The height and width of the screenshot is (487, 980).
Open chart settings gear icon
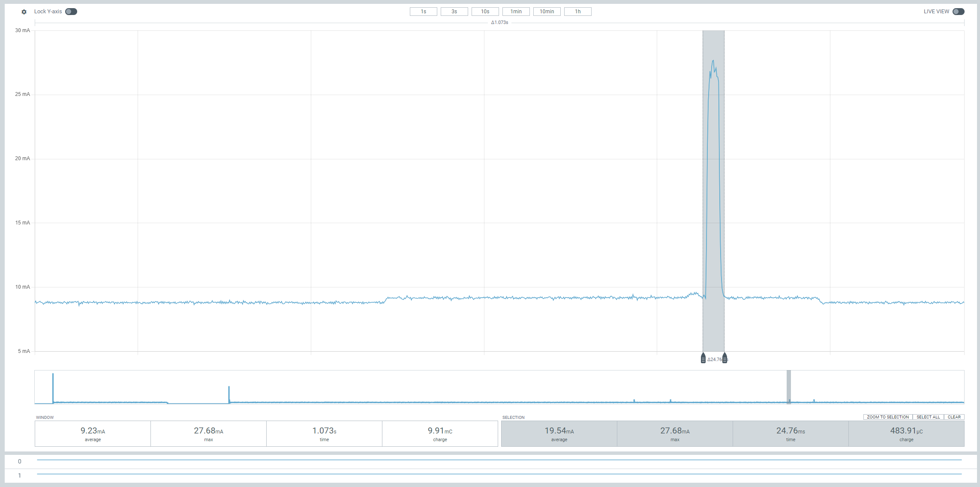24,12
